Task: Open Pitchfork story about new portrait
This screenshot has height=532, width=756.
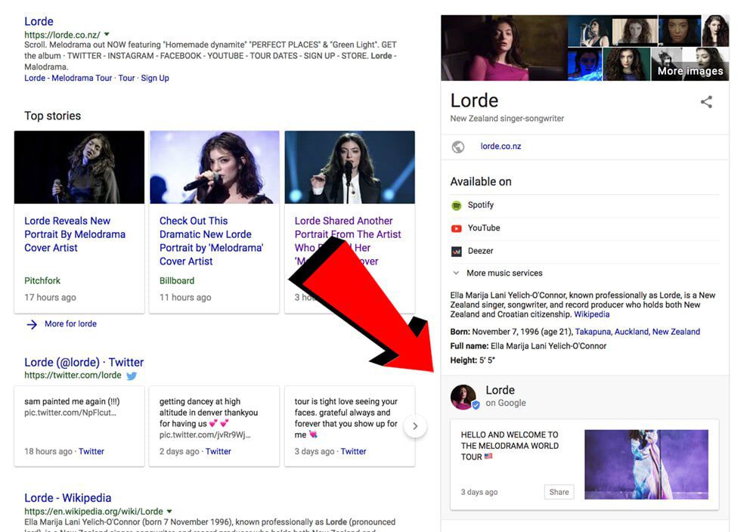Action: [x=75, y=234]
